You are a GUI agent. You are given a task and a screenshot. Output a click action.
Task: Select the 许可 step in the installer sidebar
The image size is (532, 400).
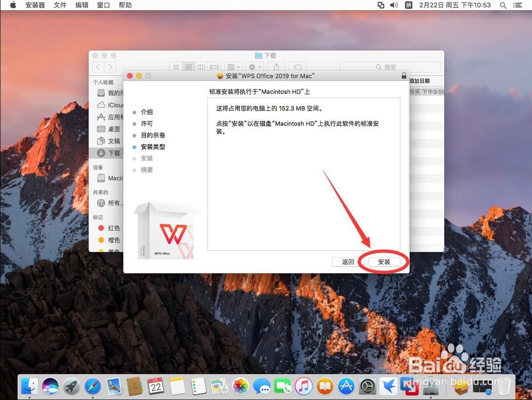pyautogui.click(x=147, y=124)
